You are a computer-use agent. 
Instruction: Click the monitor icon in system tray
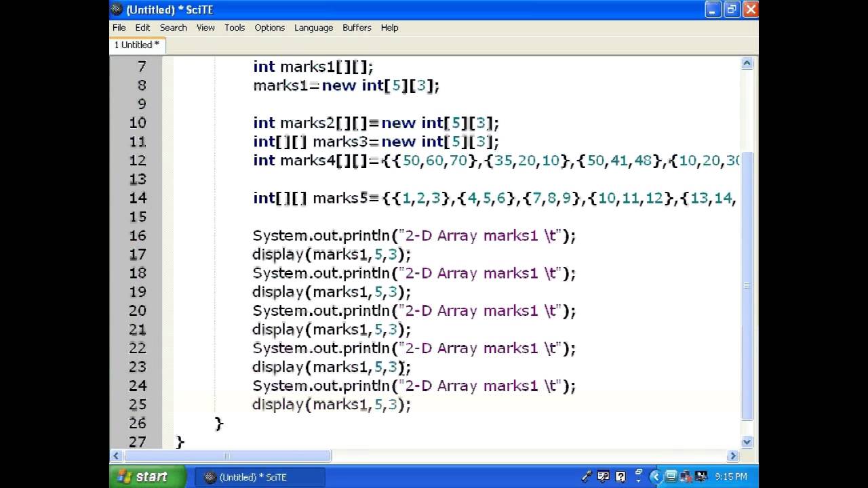point(671,476)
